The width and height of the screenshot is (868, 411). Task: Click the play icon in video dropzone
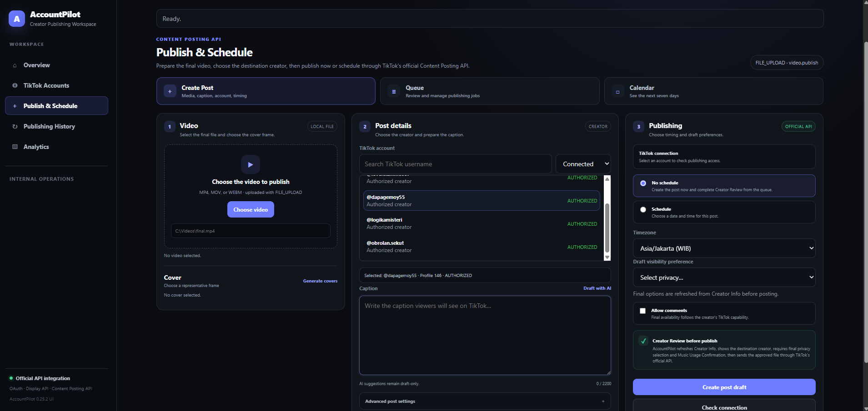pyautogui.click(x=251, y=164)
